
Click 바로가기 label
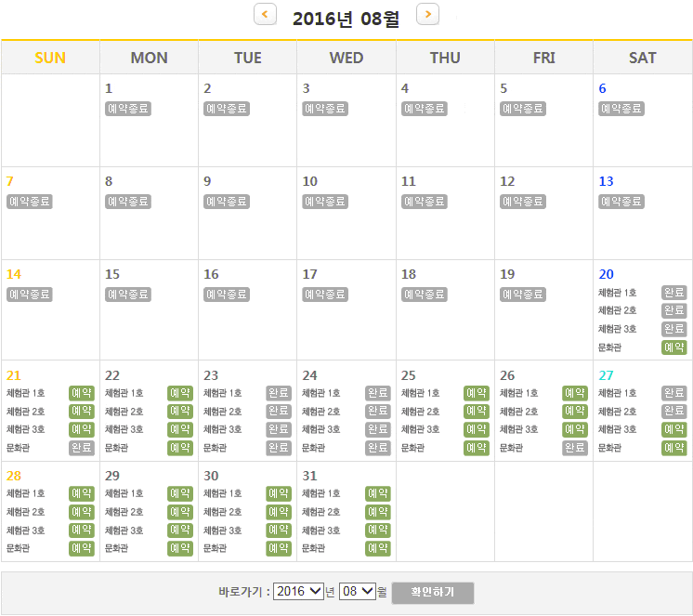pyautogui.click(x=244, y=592)
